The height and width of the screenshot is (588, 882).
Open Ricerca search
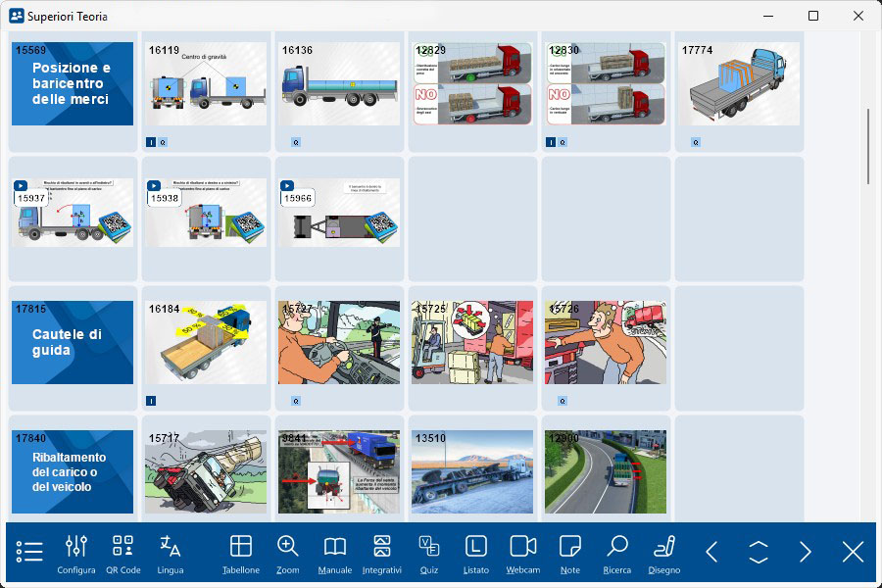[617, 554]
